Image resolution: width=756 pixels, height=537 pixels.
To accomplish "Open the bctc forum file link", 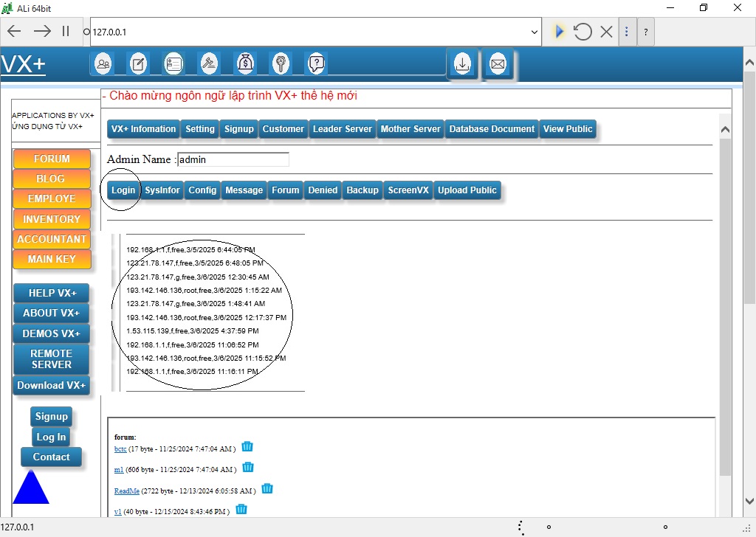I will coord(120,449).
